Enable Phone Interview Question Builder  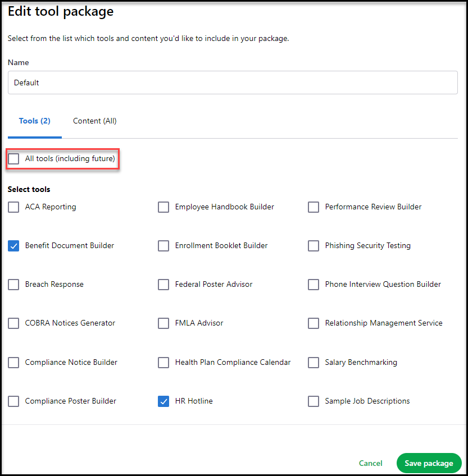click(313, 285)
